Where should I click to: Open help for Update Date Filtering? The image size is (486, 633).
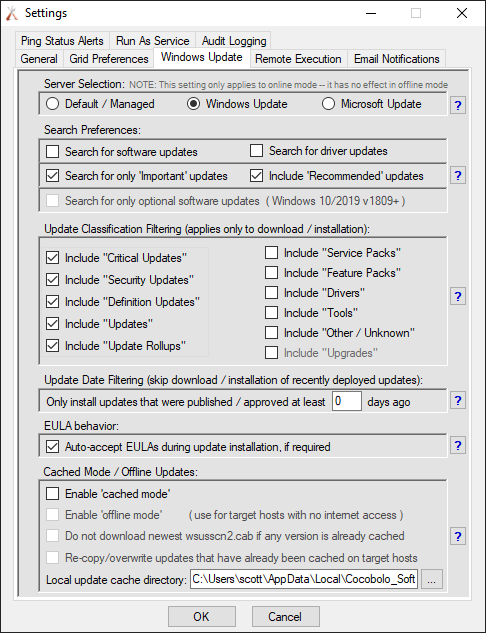[458, 400]
